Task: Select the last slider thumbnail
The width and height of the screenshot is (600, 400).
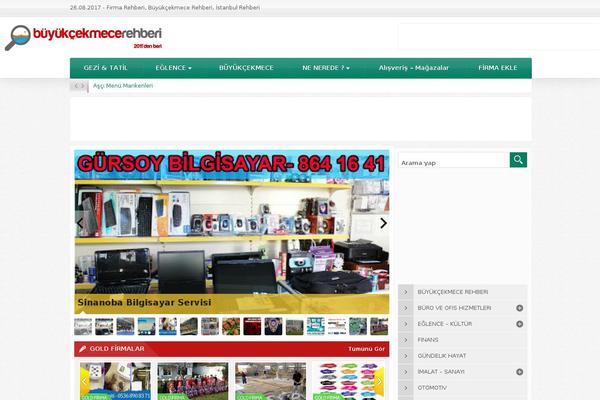Action: [379, 327]
